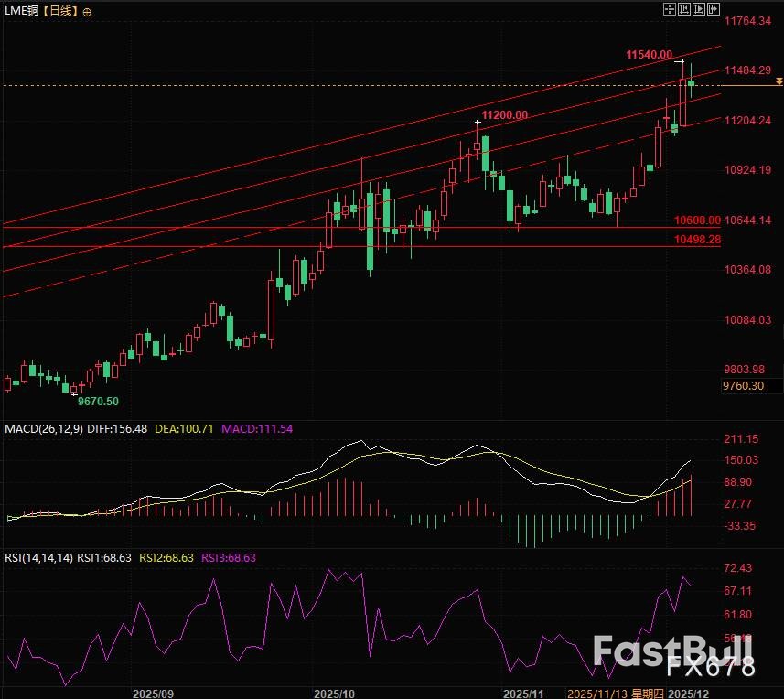This screenshot has height=699, width=784.
Task: Select the purple RSI3:68.63 label
Action: (x=231, y=556)
